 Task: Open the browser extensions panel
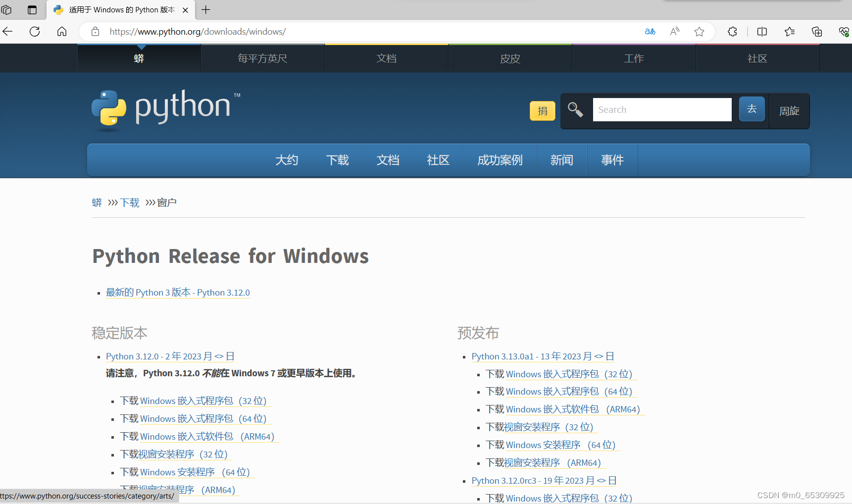point(732,31)
